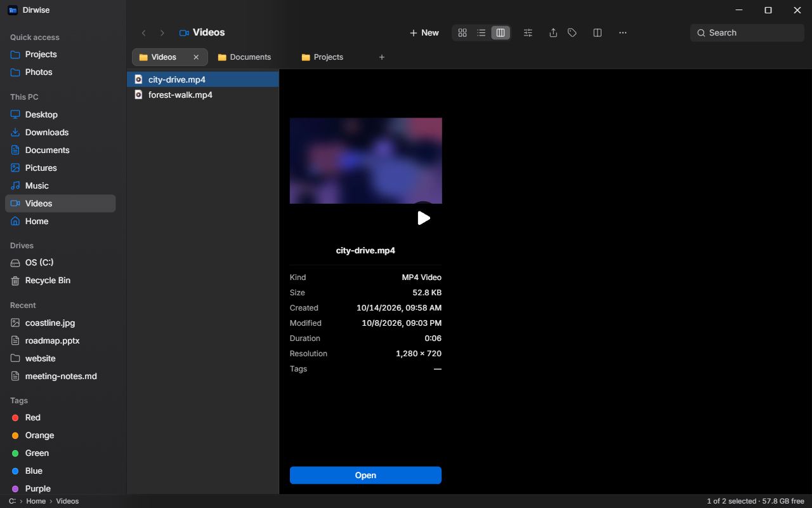This screenshot has height=508, width=812.
Task: Click the blue Open button
Action: click(x=365, y=475)
